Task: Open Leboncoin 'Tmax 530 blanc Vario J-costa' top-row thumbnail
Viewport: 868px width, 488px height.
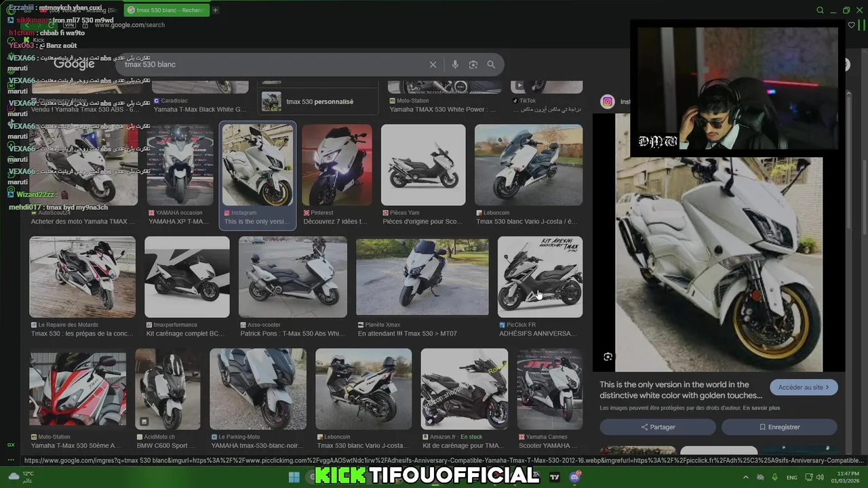Action: 528,165
